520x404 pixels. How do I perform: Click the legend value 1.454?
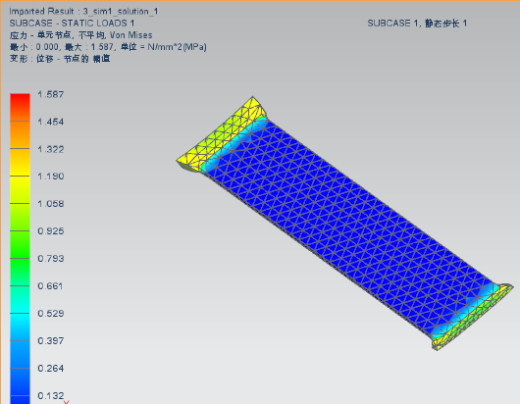click(x=50, y=122)
